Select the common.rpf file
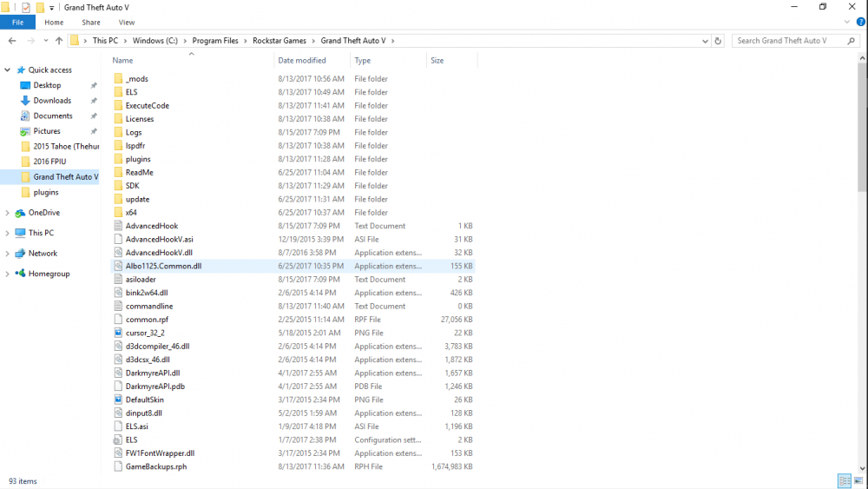Viewport: 868px width, 489px height. (x=293, y=320)
